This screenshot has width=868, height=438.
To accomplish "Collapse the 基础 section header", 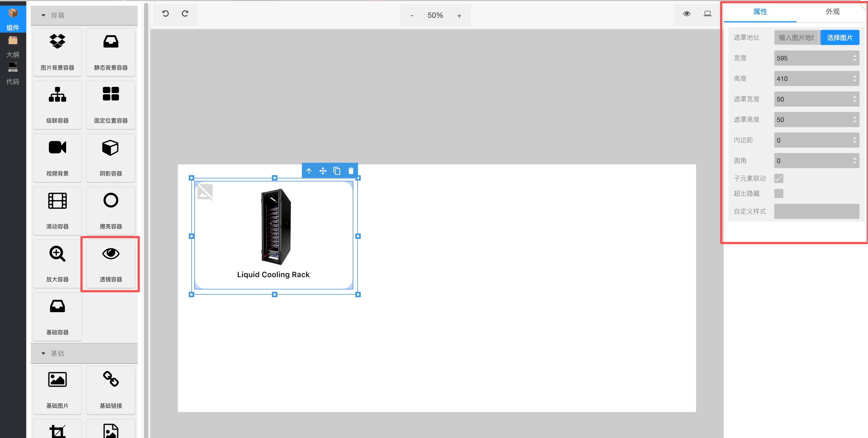I will (x=84, y=353).
